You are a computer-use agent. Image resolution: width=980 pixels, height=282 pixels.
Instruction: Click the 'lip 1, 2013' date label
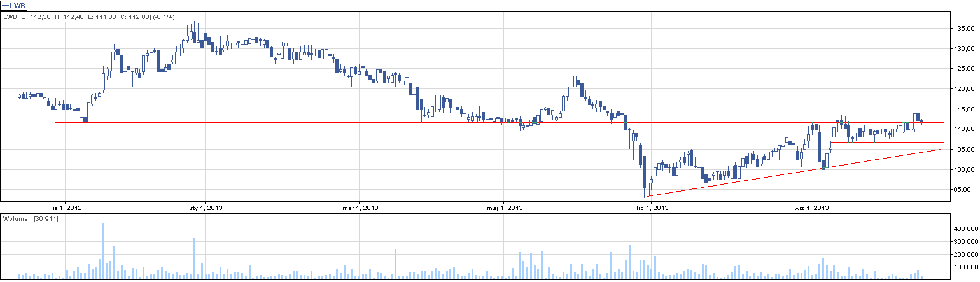[x=652, y=208]
